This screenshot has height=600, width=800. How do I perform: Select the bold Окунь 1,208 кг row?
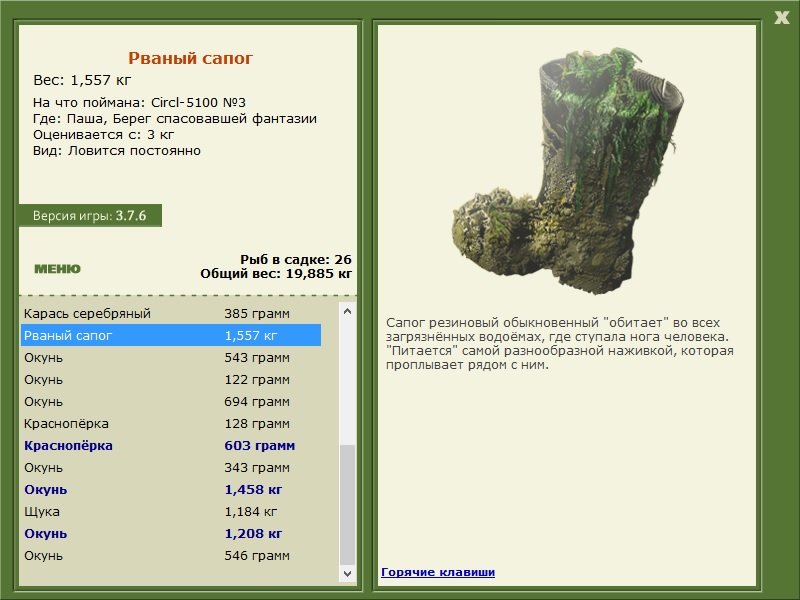[171, 533]
